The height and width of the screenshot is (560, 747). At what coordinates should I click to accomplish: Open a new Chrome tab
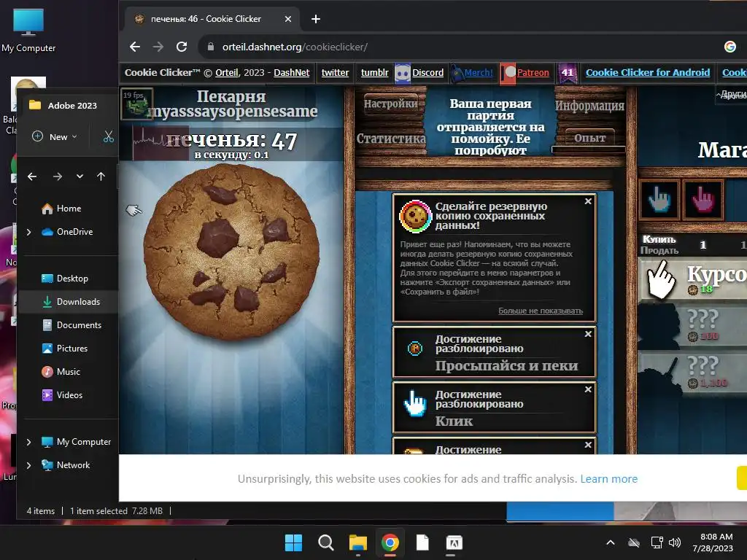tap(315, 19)
